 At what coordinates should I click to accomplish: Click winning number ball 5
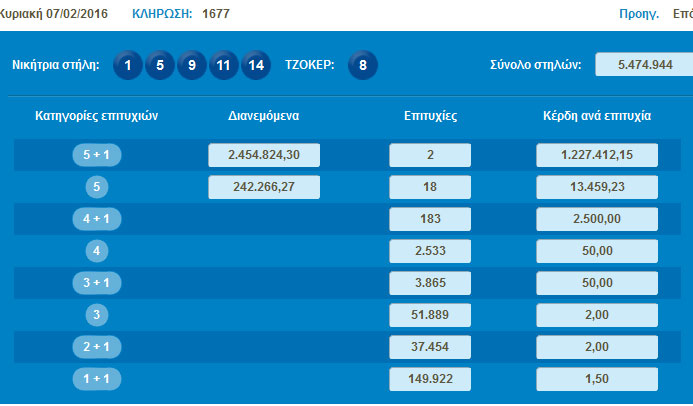click(x=159, y=66)
